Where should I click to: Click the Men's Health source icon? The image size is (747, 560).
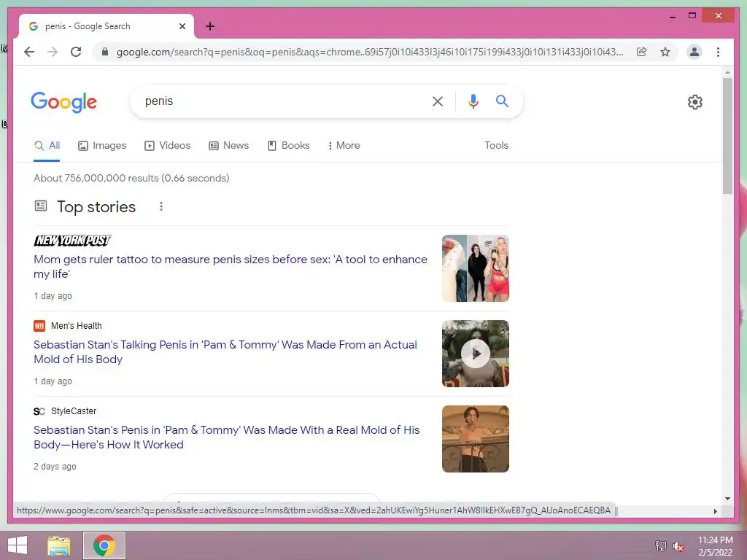(39, 326)
